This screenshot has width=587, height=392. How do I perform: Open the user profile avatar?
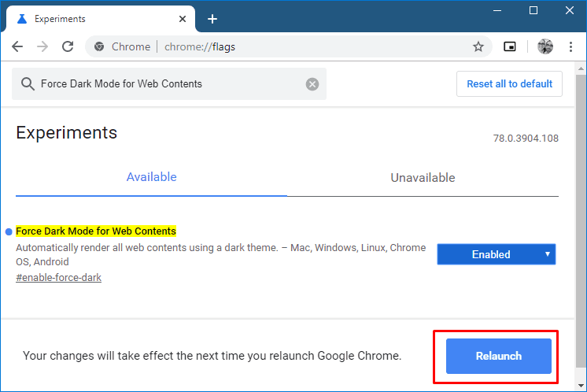coord(545,46)
